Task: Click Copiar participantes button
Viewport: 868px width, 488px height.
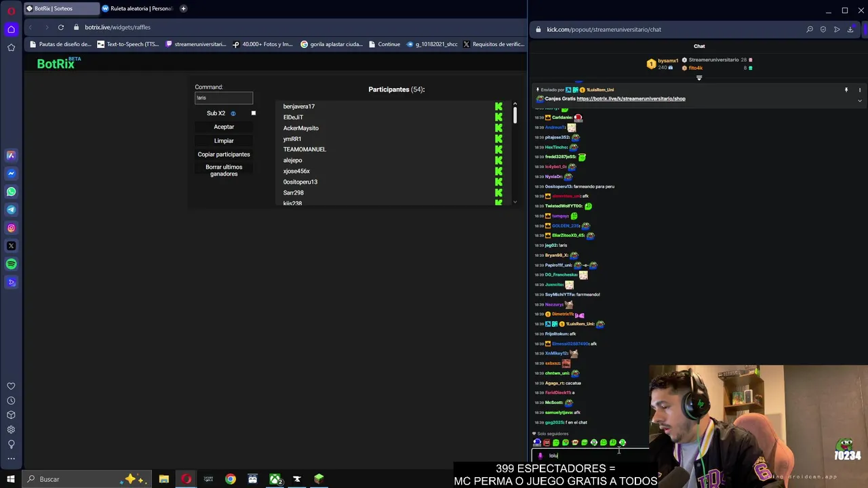Action: tap(224, 155)
